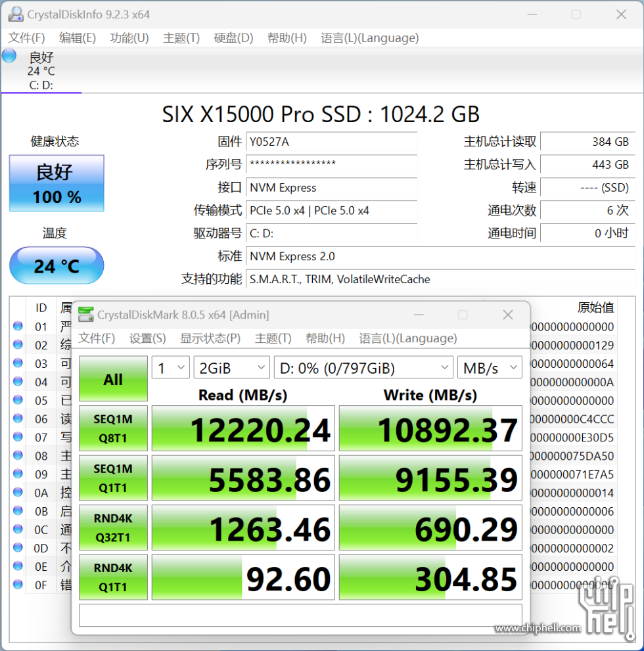Click the blue status dot for attribute 0A
This screenshot has width=644, height=651.
(18, 493)
